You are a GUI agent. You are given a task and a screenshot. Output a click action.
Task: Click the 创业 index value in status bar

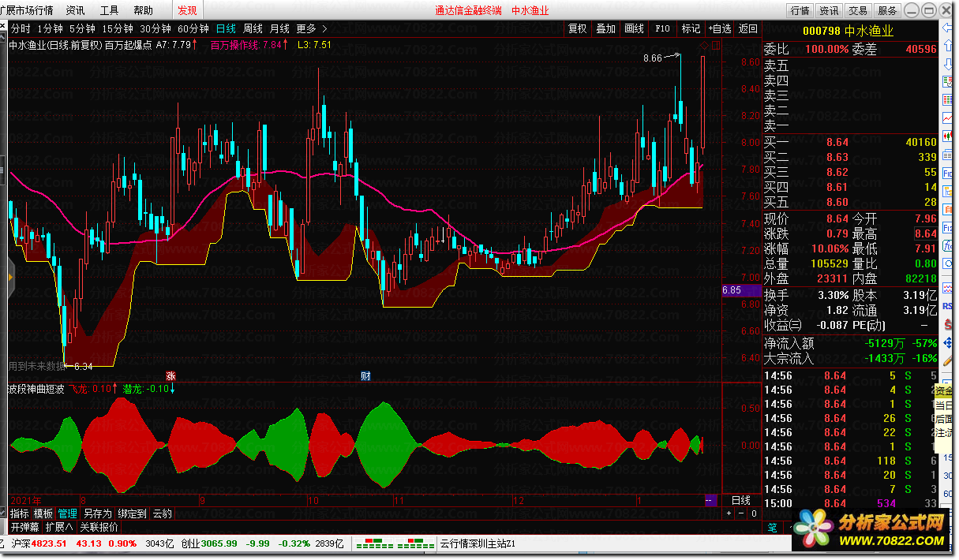pyautogui.click(x=219, y=543)
